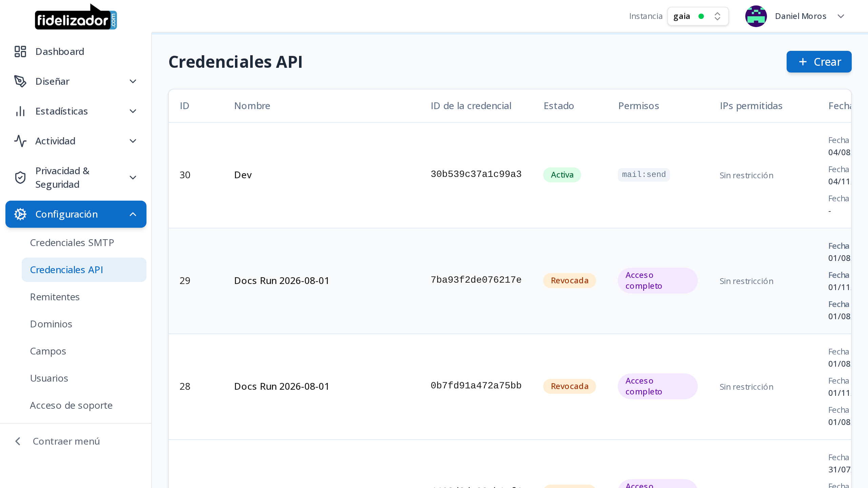
Task: Click credential ID 0b7fd91a472a75bb
Action: coord(476,386)
